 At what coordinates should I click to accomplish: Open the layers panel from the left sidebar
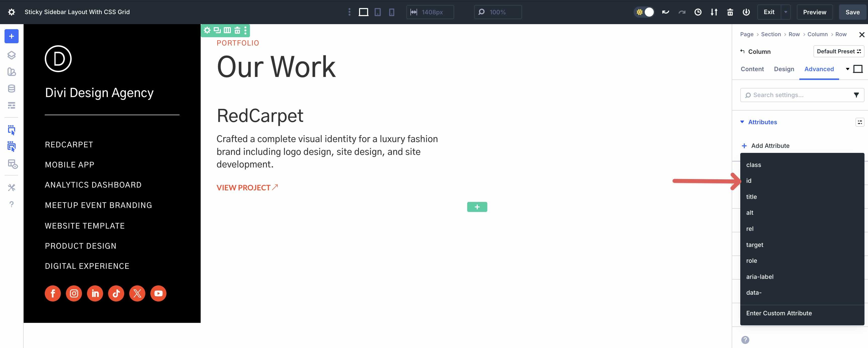point(12,56)
